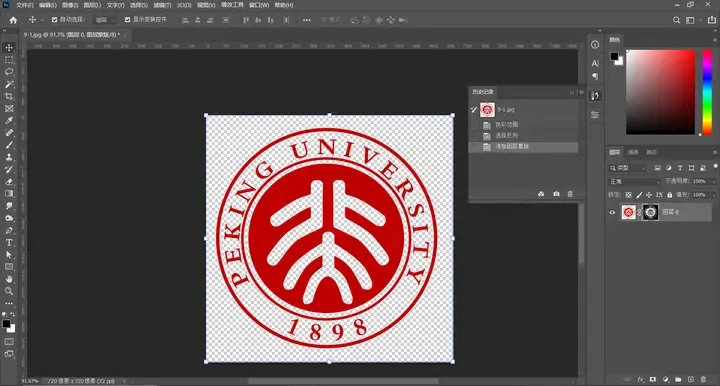Select the Rectangle shape tool
The height and width of the screenshot is (386, 720).
(9, 267)
